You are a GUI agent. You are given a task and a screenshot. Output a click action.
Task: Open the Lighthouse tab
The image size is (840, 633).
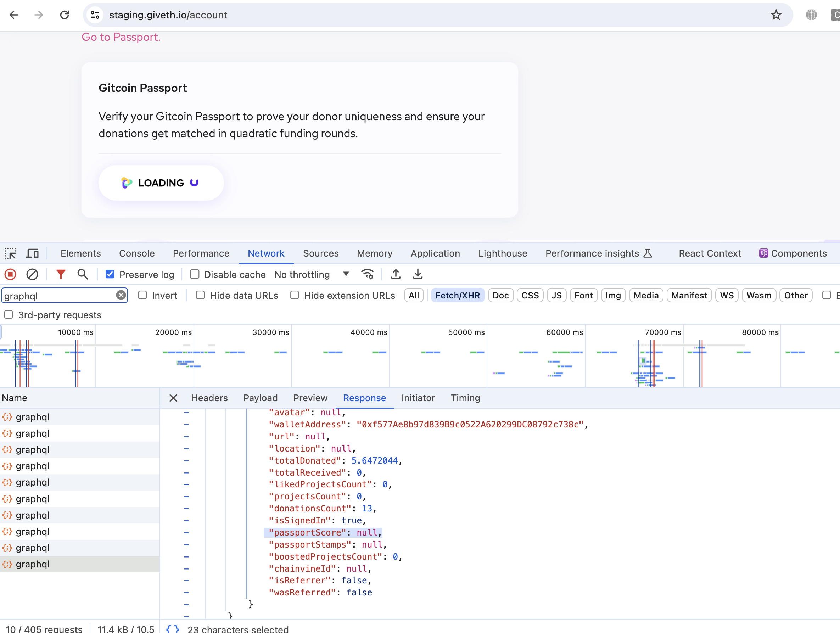(503, 253)
